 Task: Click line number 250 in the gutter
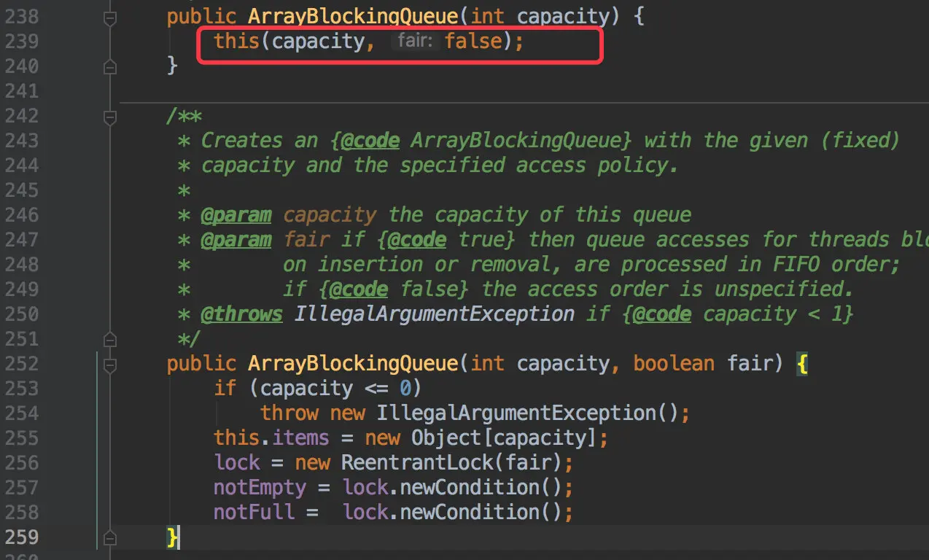click(x=22, y=314)
